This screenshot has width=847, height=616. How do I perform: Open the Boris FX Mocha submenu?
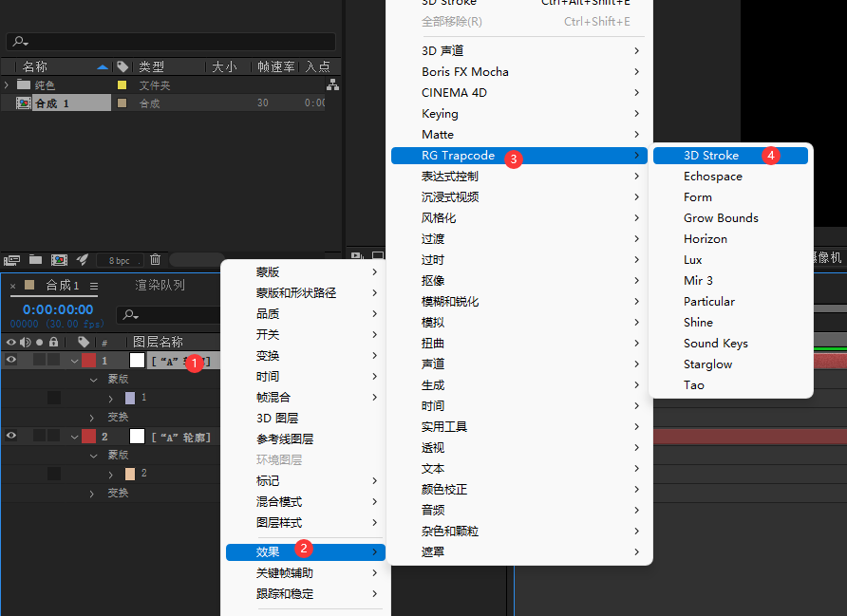[519, 72]
